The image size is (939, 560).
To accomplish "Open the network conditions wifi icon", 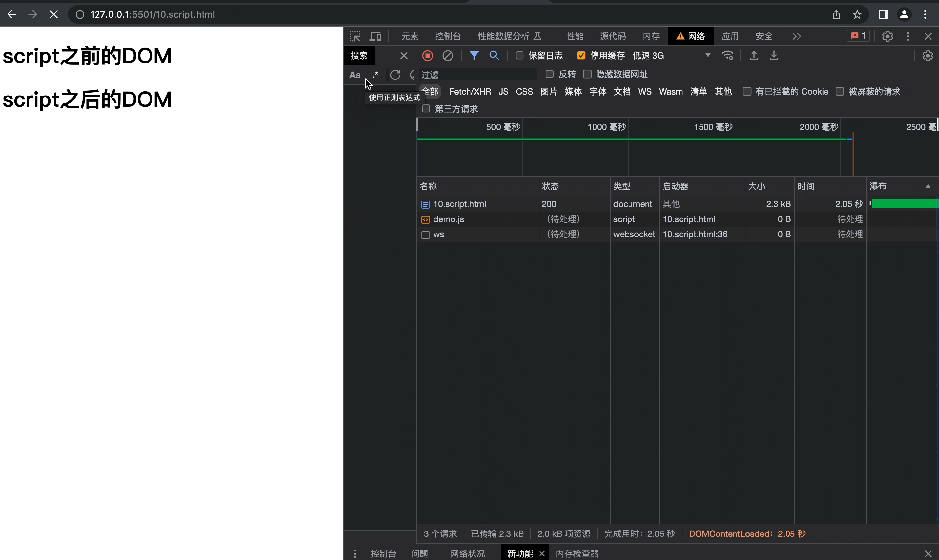I will (728, 56).
